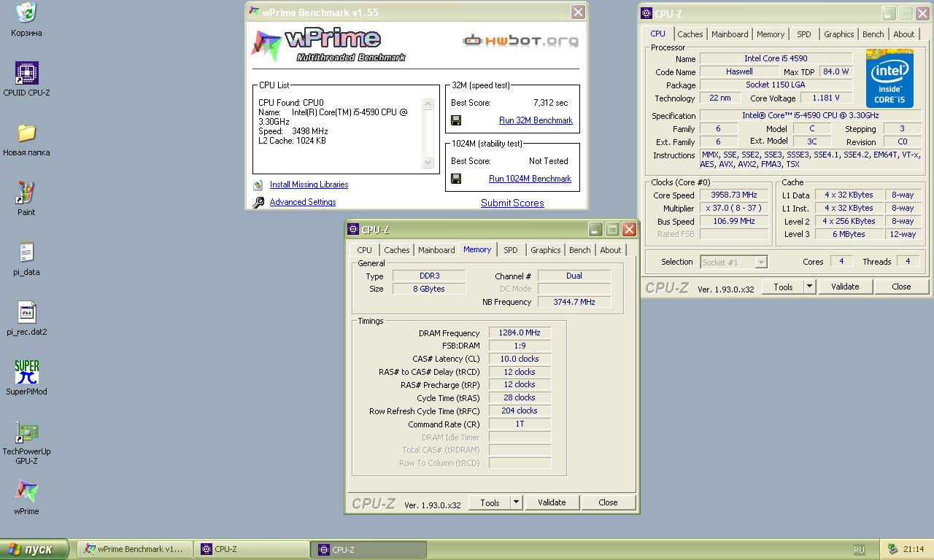
Task: Click the RU language indicator in tray
Action: point(859,550)
